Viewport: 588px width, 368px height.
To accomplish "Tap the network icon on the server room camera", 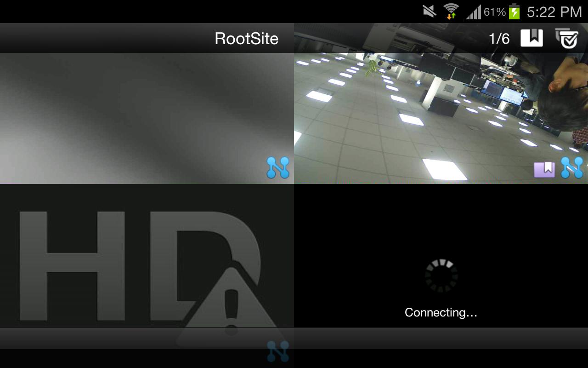I will click(572, 169).
